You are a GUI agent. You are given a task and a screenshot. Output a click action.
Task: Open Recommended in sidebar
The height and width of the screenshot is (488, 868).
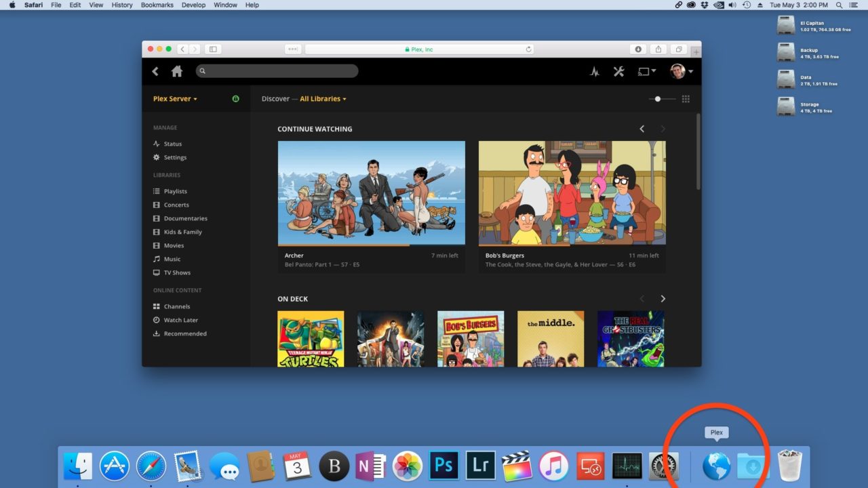click(180, 333)
